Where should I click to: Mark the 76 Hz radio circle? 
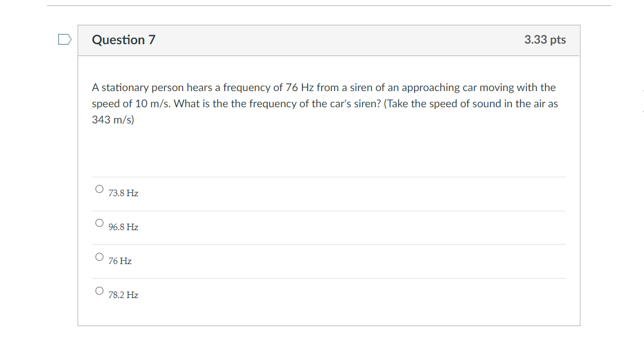point(99,257)
